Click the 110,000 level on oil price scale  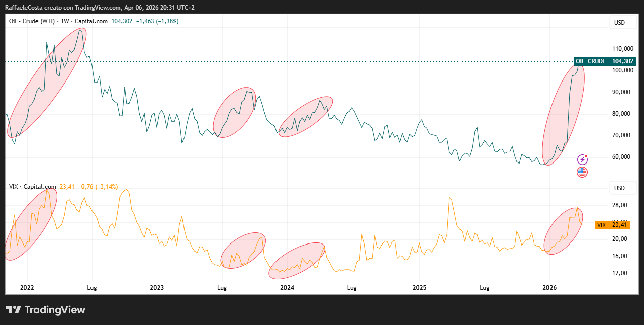coord(619,49)
